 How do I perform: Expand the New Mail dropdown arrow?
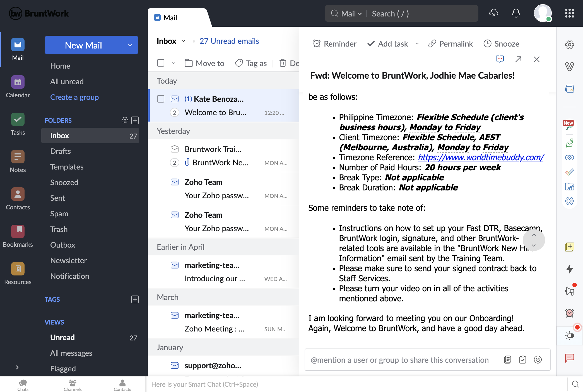pyautogui.click(x=130, y=45)
